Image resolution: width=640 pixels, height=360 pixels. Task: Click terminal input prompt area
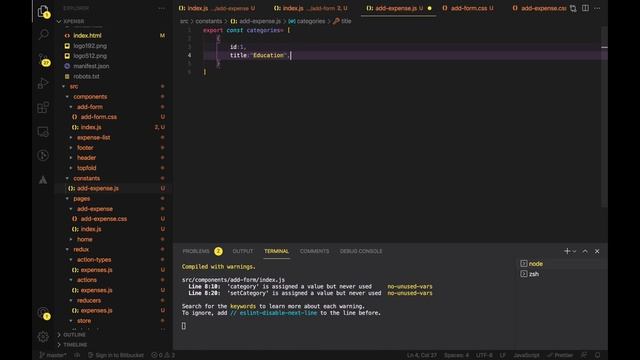(x=184, y=326)
